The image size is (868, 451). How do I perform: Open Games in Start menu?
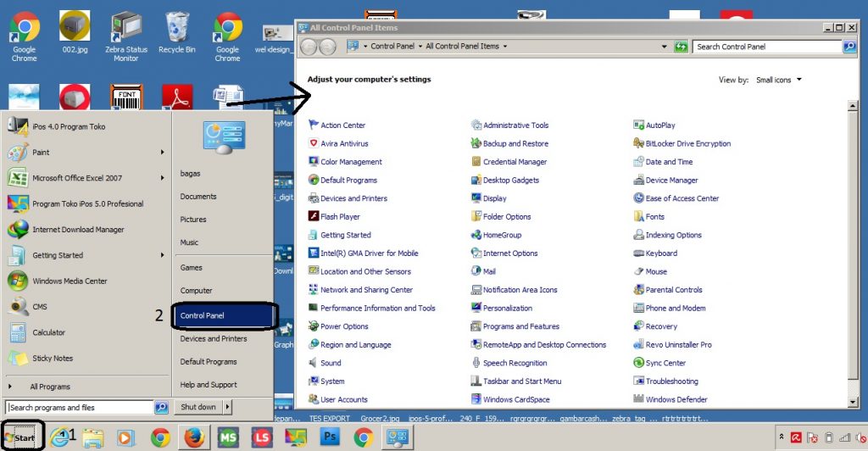191,267
